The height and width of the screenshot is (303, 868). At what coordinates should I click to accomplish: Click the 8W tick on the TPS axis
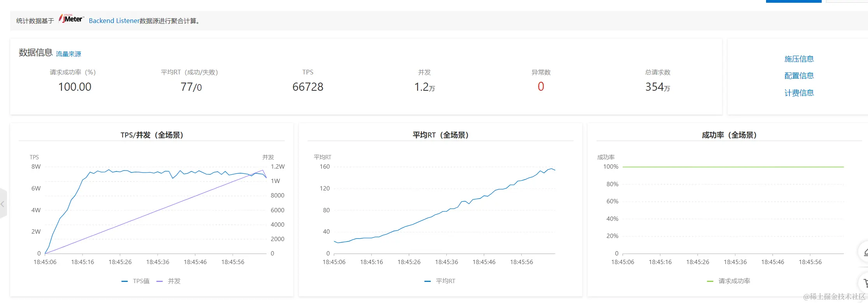36,167
